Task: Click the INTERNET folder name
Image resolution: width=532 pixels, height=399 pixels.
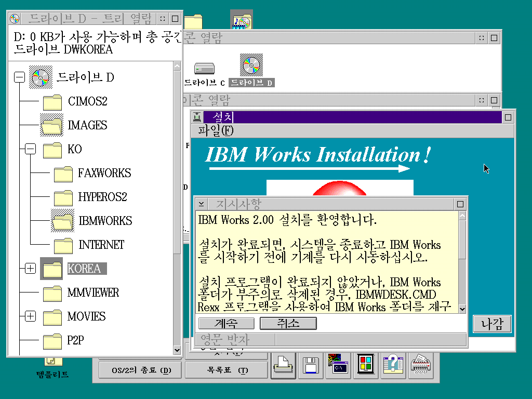Action: click(101, 245)
